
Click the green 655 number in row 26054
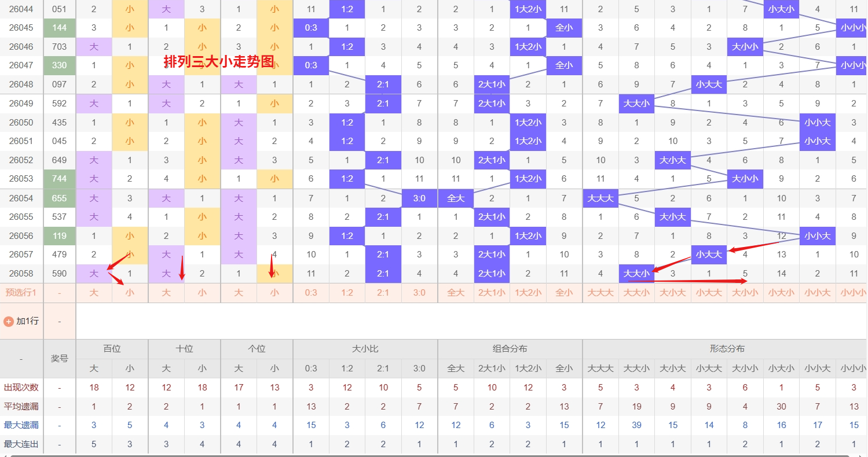[x=60, y=198]
